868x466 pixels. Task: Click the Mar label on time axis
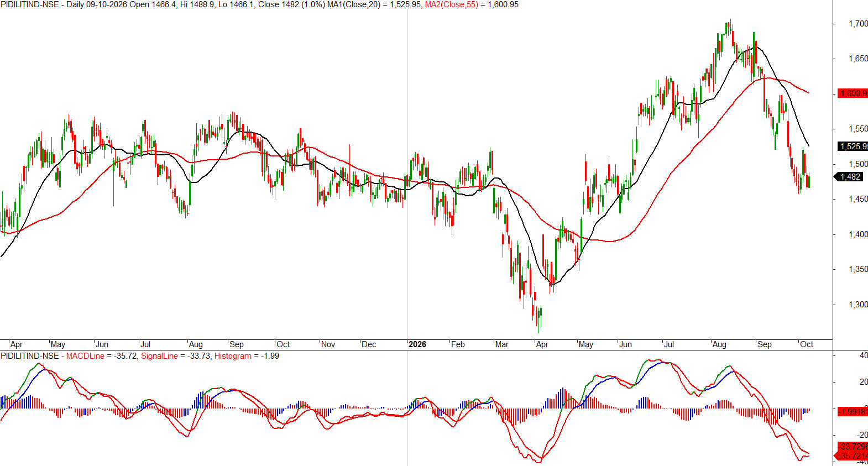[x=502, y=344]
